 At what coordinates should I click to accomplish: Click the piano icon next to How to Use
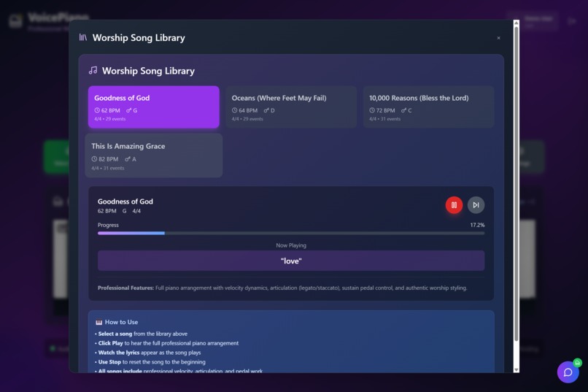[x=99, y=322]
